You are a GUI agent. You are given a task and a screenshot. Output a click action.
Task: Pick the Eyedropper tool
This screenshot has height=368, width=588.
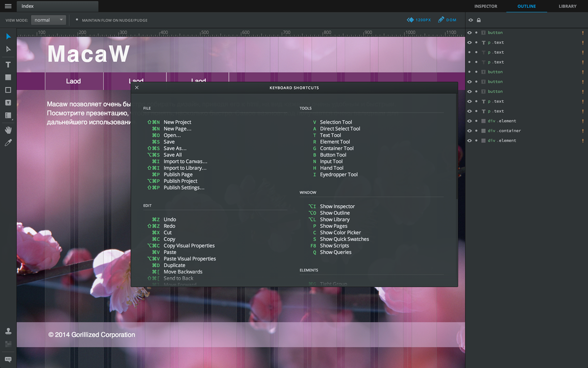pyautogui.click(x=8, y=143)
